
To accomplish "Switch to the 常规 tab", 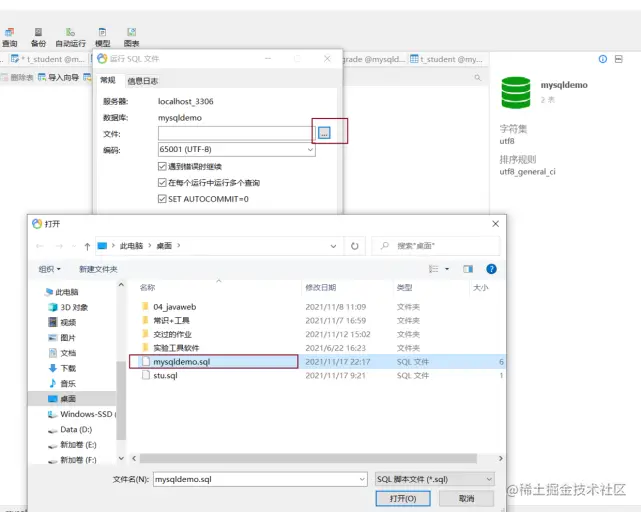I will click(108, 80).
